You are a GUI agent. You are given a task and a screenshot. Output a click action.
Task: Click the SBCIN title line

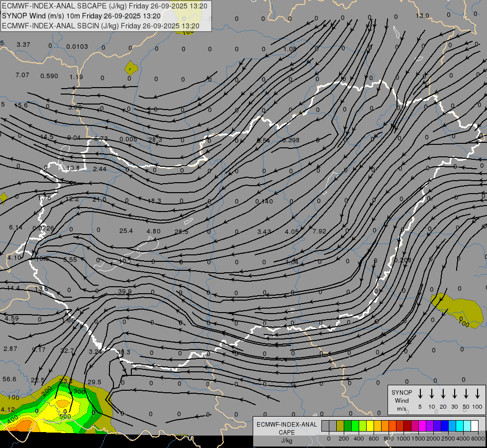(100, 26)
